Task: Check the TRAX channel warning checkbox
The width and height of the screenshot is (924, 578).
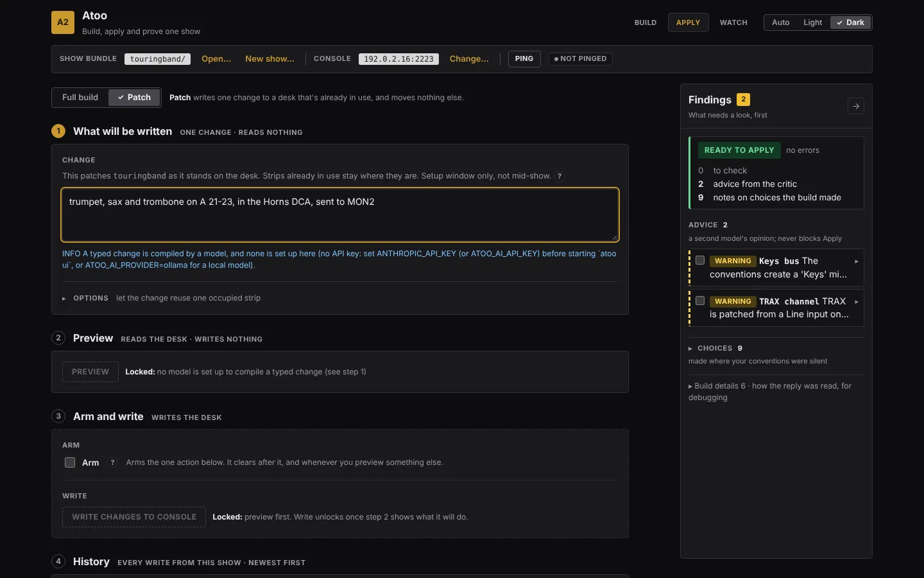Action: tap(700, 301)
